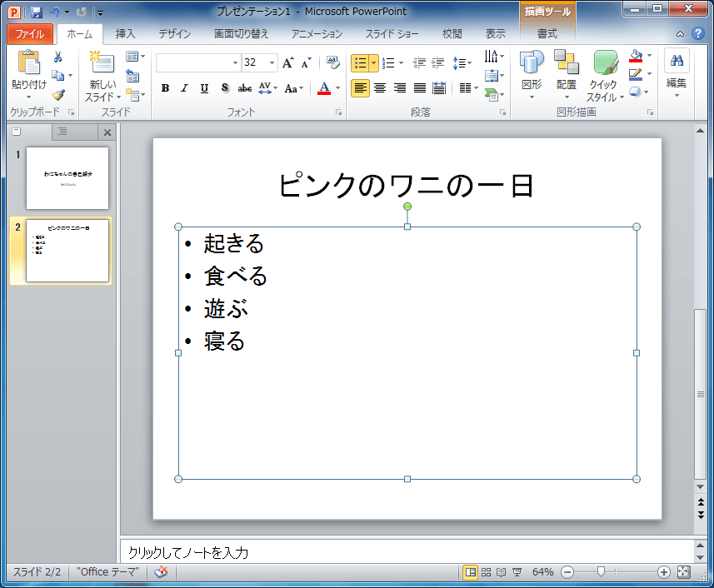Click the Paste (貼り付け) clipboard icon

(x=28, y=62)
